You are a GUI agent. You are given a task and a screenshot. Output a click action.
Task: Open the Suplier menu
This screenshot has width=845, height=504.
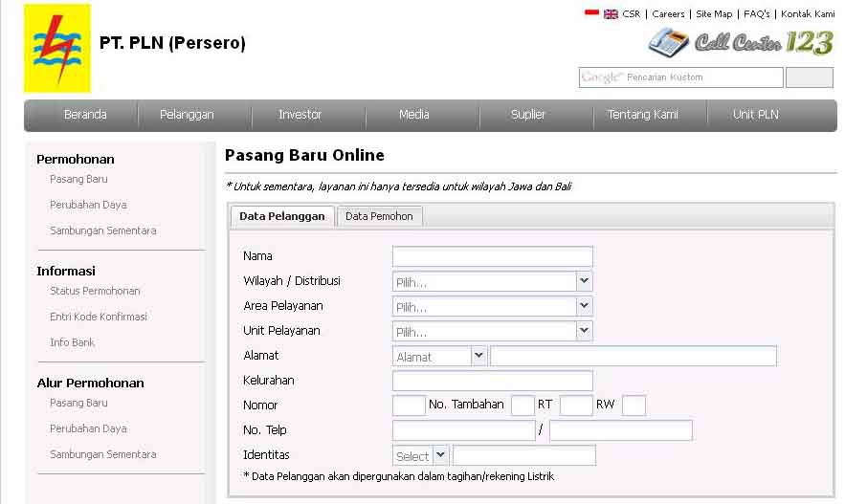528,115
